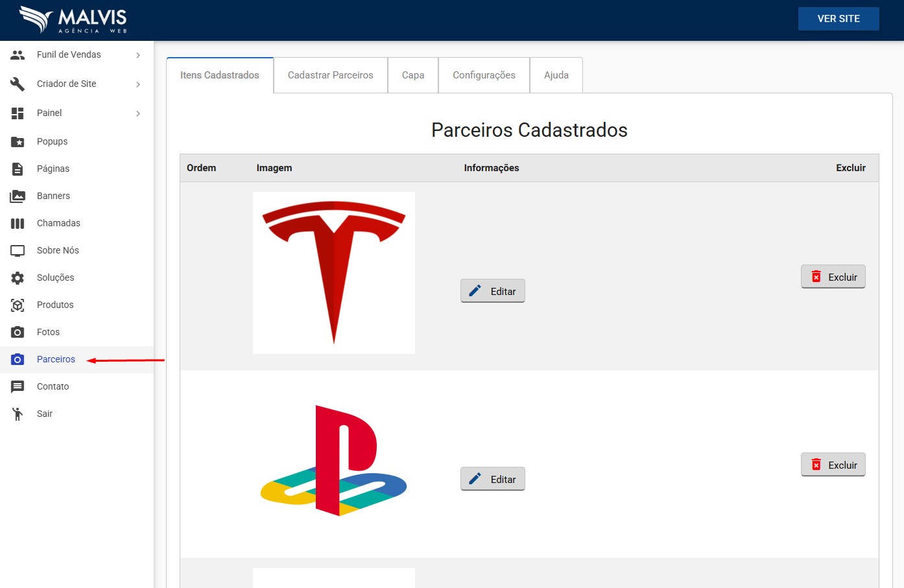
Task: Click the Páginas document icon
Action: (x=18, y=169)
